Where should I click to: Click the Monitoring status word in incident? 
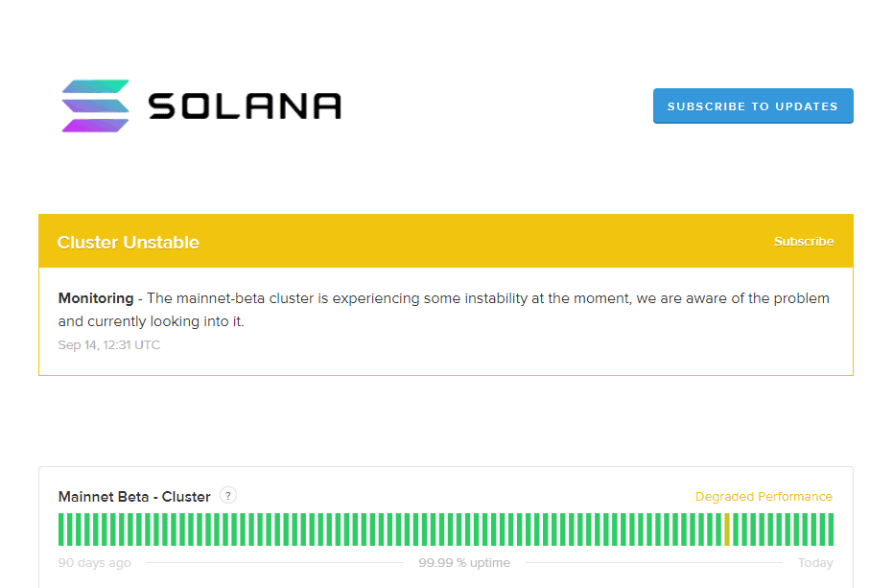click(x=96, y=298)
